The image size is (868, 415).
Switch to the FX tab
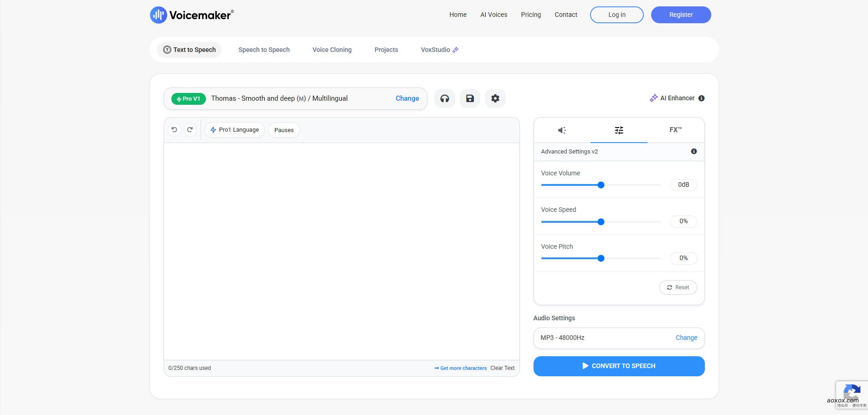coord(675,130)
